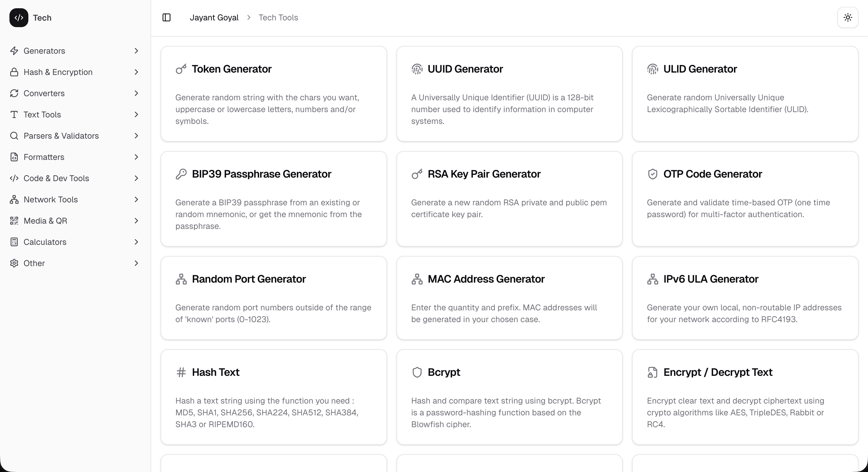
Task: Click the UUID Generator fingerprint icon
Action: click(x=417, y=69)
